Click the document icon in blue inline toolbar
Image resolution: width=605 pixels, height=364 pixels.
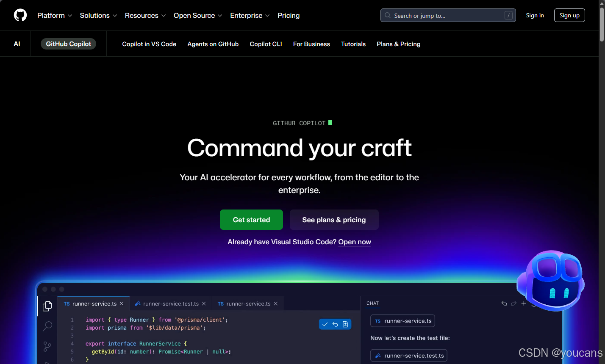click(x=345, y=324)
